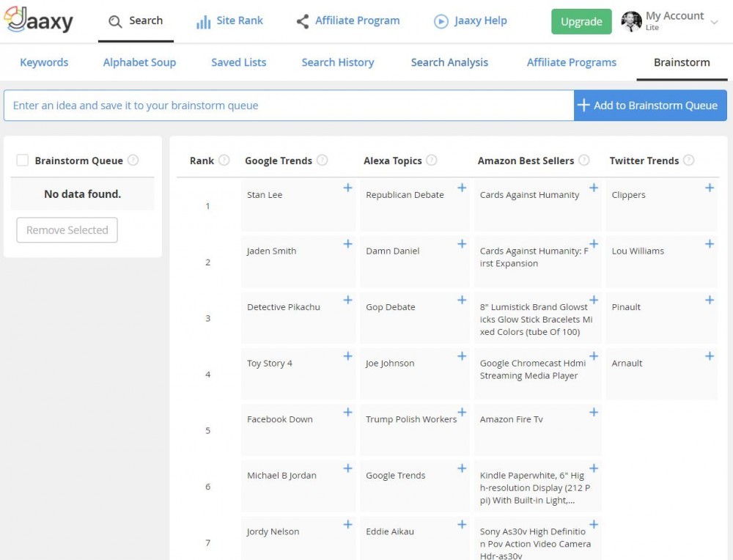Click the Google Trends column header

pyautogui.click(x=279, y=161)
